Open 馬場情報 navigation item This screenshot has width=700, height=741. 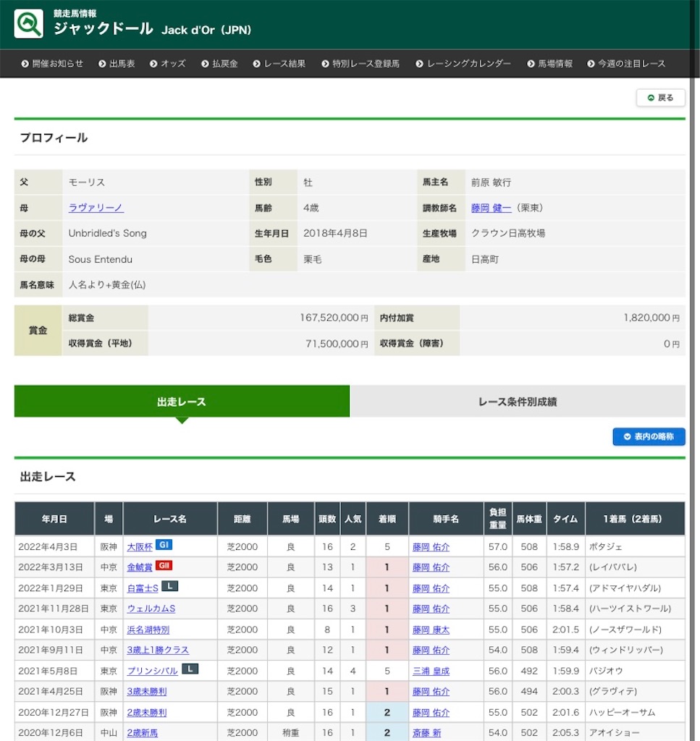(x=549, y=64)
